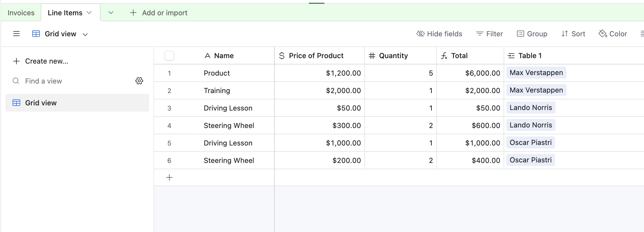Image resolution: width=644 pixels, height=232 pixels.
Task: Click the Group records icon
Action: tap(521, 34)
